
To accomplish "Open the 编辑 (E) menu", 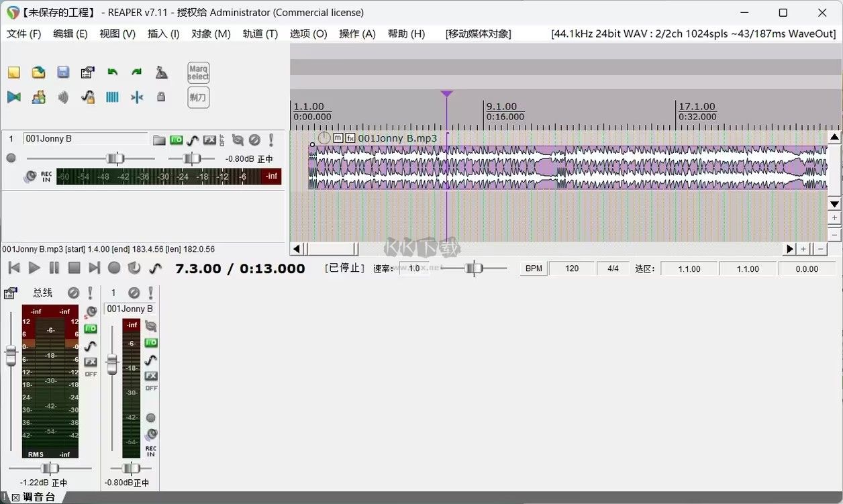I will [x=70, y=34].
